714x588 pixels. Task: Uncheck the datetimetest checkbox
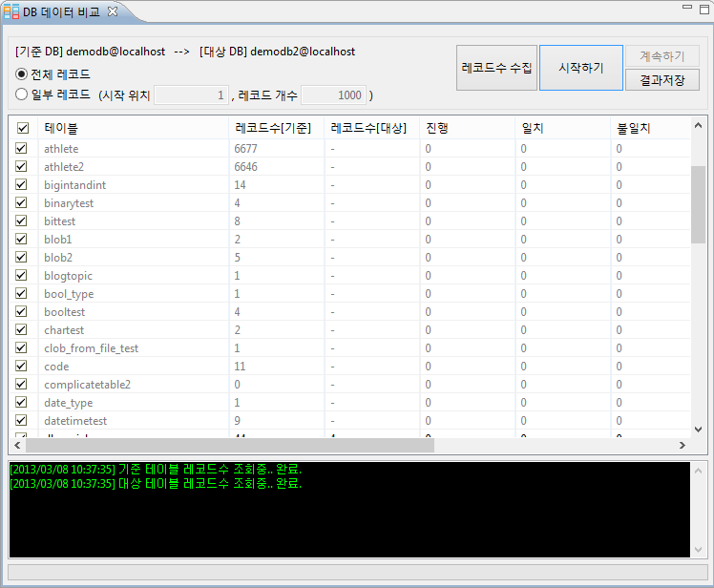click(x=21, y=420)
